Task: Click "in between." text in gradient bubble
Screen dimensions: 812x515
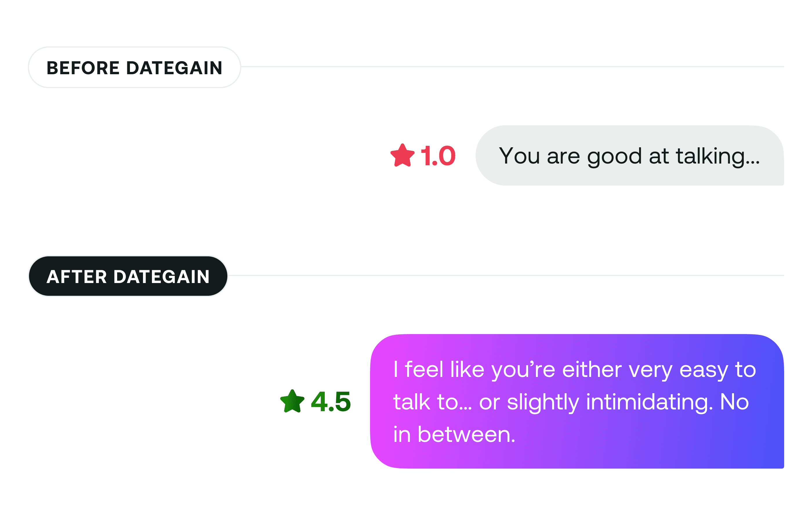Action: [454, 434]
